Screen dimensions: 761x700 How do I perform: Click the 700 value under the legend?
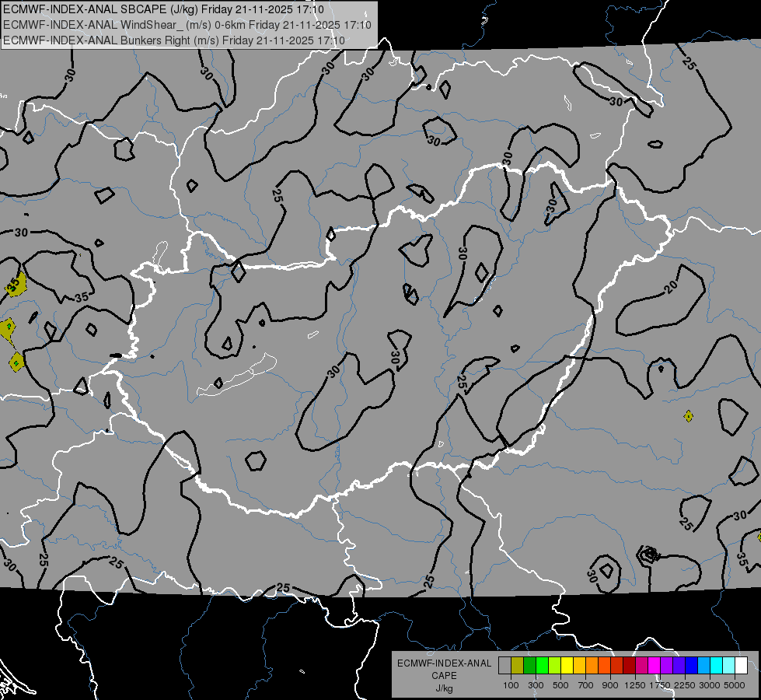[x=585, y=685]
